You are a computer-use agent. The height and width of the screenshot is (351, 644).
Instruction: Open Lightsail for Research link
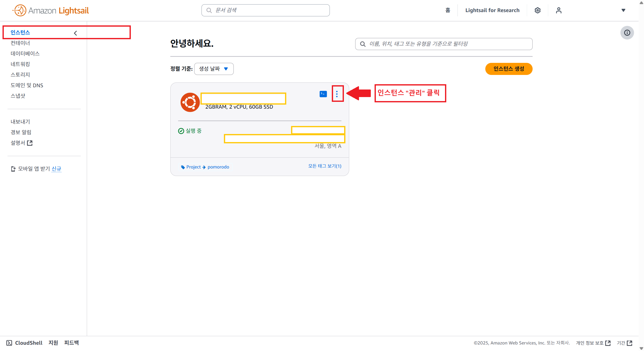tap(492, 10)
